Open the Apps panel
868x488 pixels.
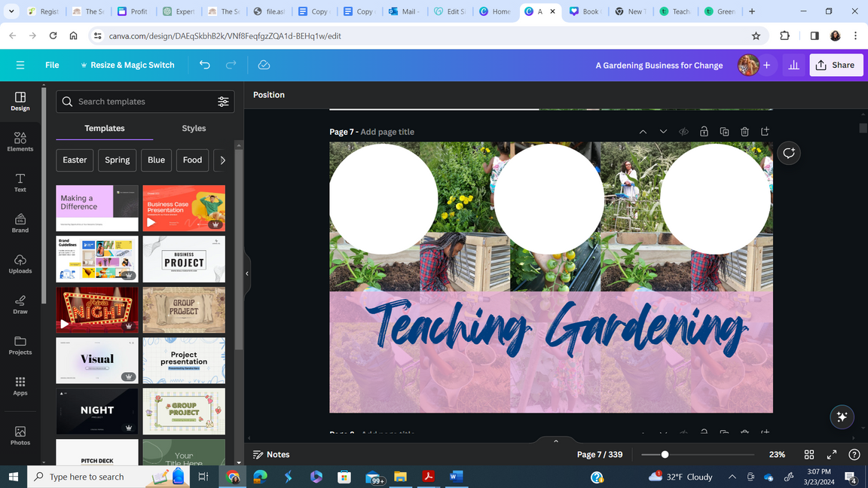pyautogui.click(x=20, y=386)
